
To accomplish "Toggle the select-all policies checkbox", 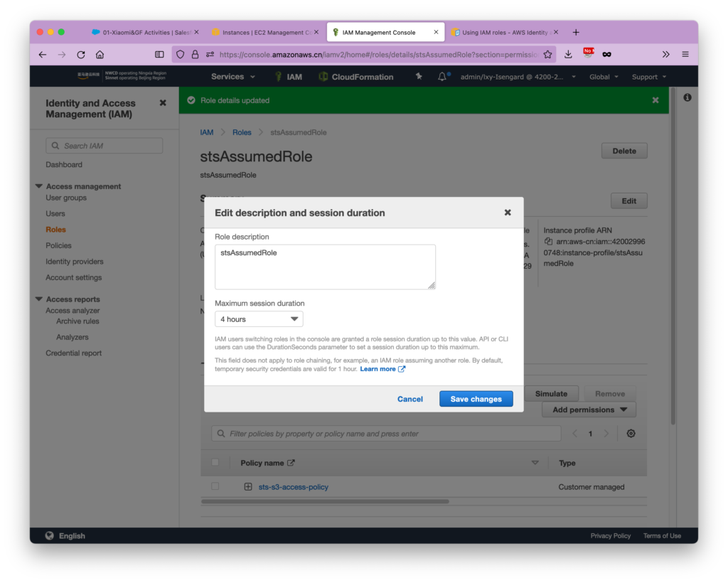I will 215,463.
